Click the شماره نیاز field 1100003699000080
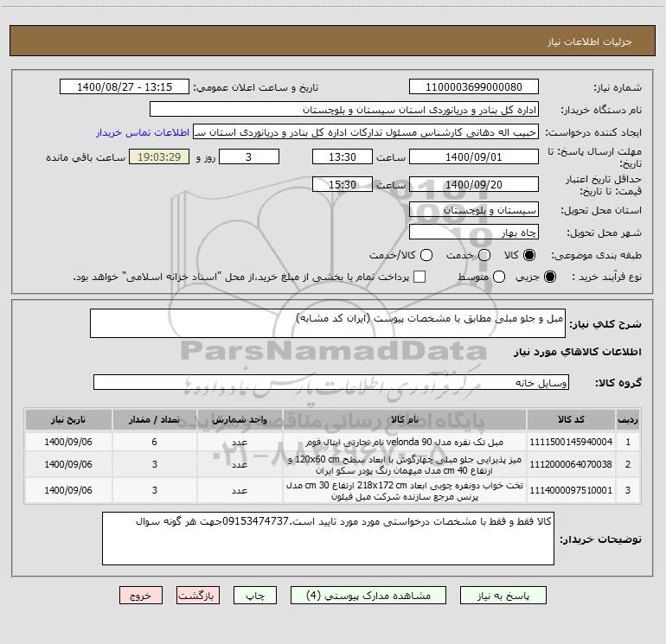 pos(474,87)
